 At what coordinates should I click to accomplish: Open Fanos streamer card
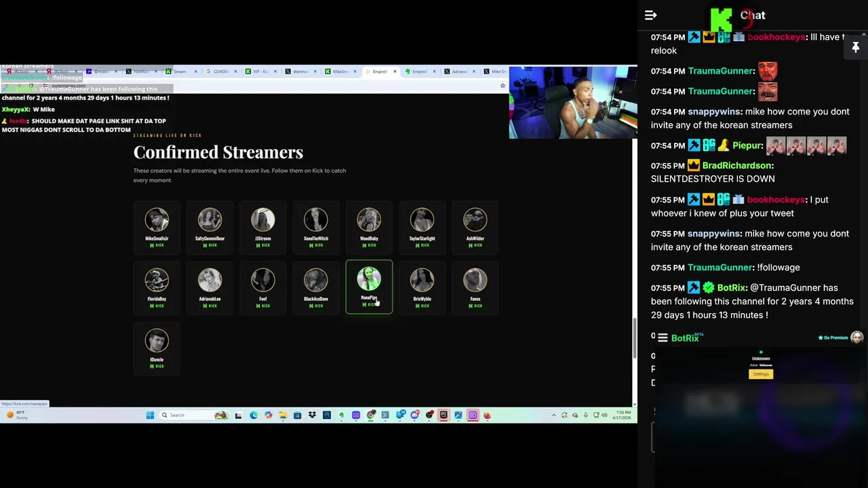[475, 288]
